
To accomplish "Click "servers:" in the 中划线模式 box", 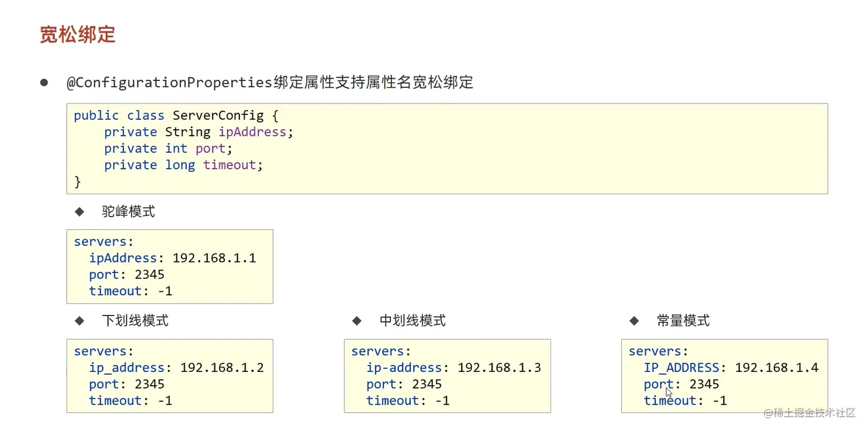I will tap(381, 351).
